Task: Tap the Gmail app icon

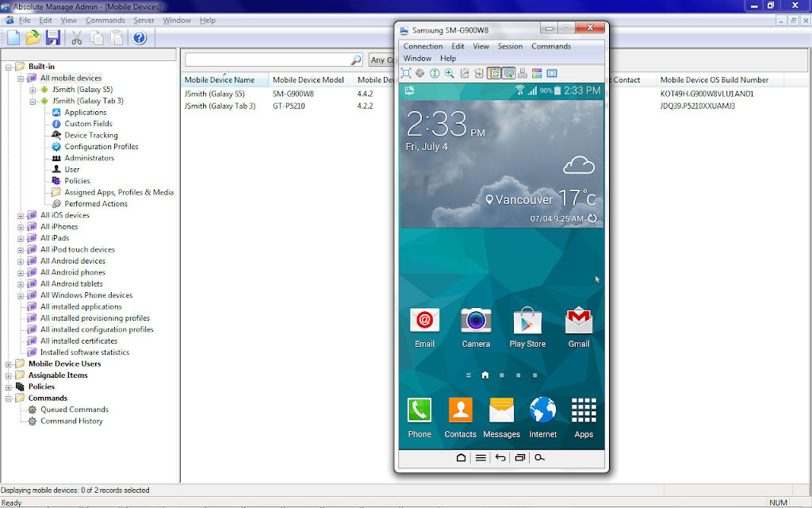Action: click(x=578, y=327)
